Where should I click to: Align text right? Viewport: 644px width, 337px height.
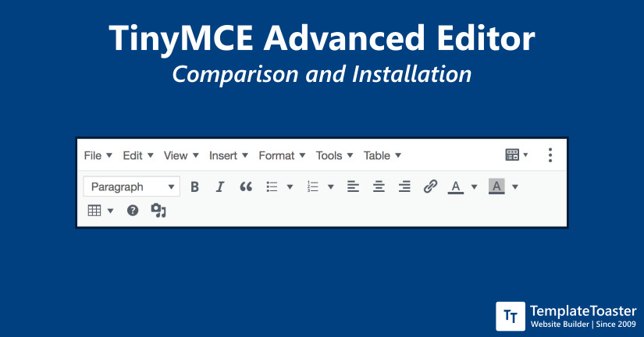tap(404, 187)
